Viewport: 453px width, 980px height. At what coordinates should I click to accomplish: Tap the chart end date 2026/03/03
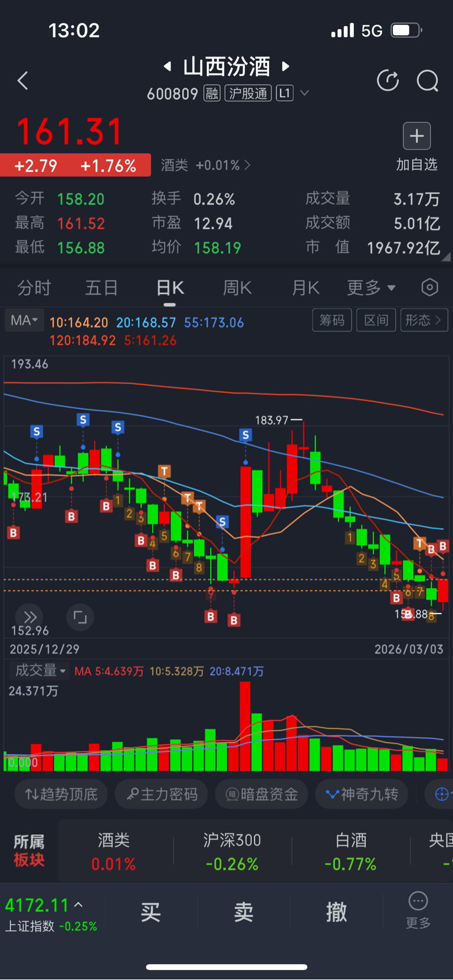(409, 649)
